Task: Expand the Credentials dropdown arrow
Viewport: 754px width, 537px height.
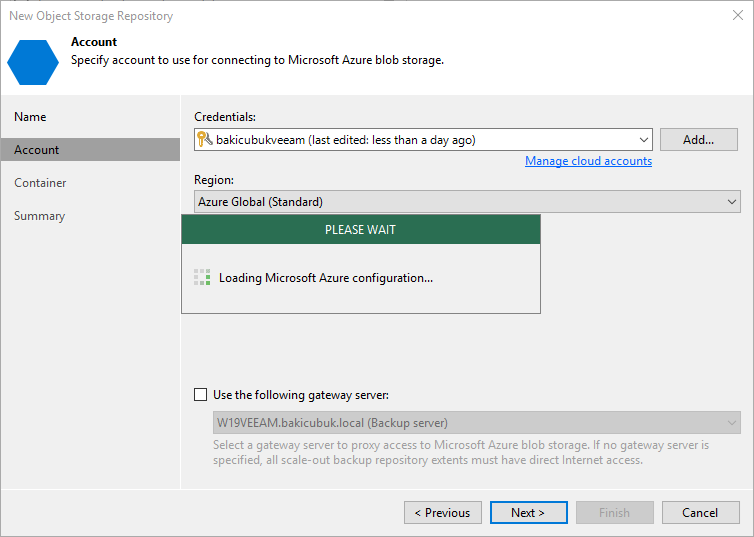Action: [643, 140]
